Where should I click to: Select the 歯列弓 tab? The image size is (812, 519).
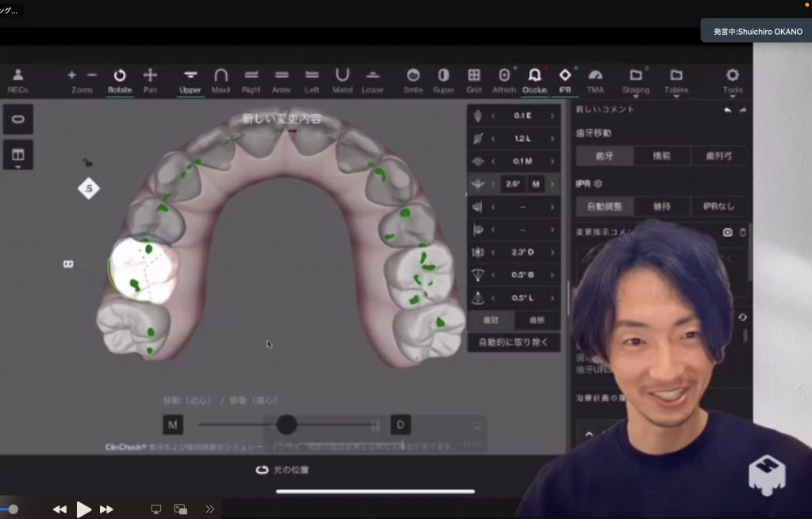coord(718,156)
